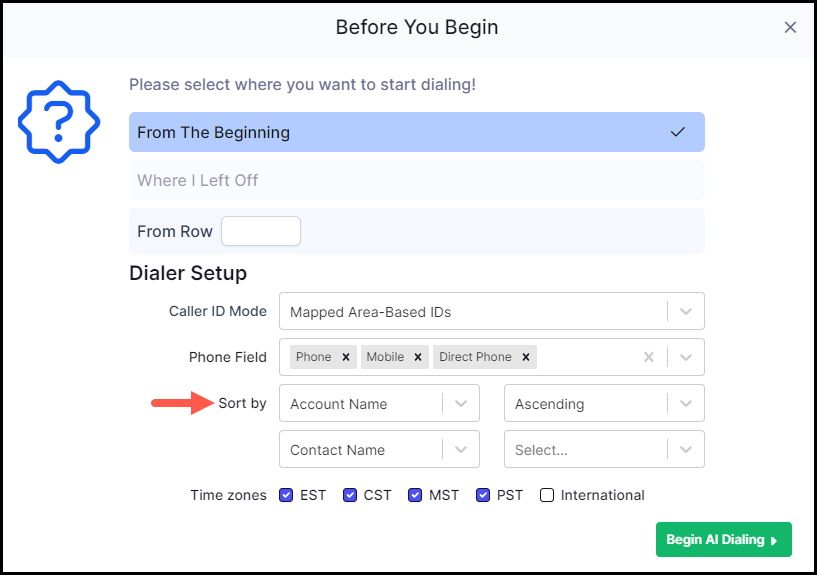Click the Begin AI Dialing button

tap(724, 540)
